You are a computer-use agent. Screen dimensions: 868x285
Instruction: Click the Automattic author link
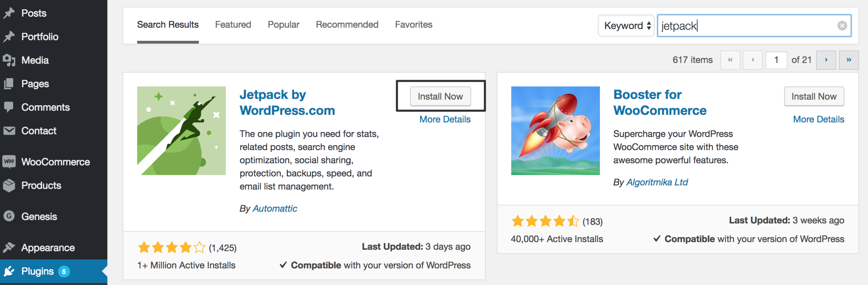(x=275, y=208)
